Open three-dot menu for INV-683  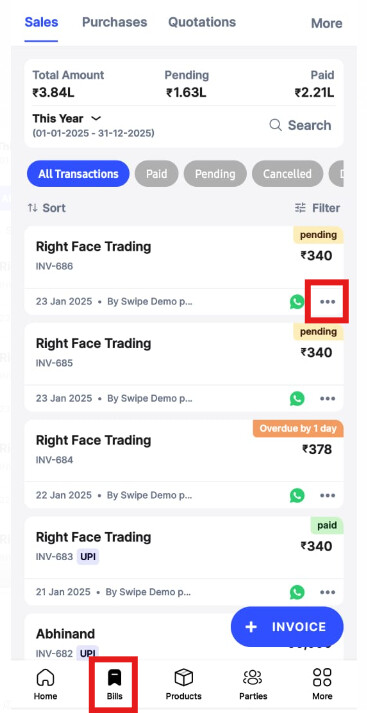(327, 592)
